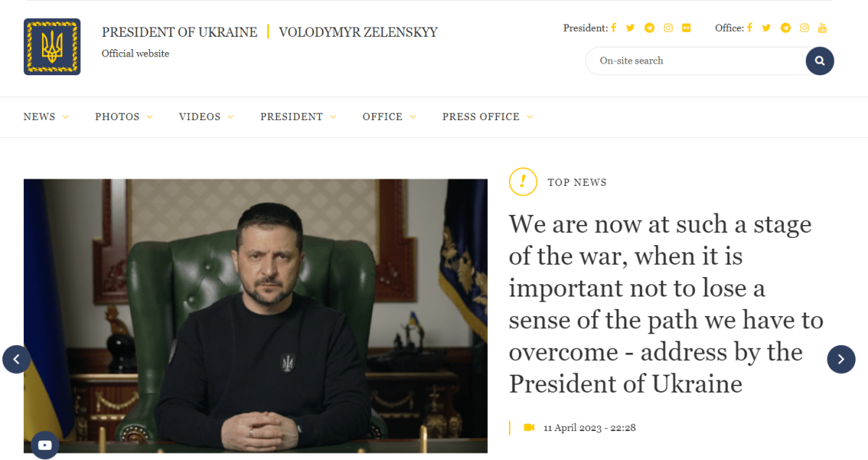This screenshot has width=868, height=460.
Task: Open the address by the President headline
Action: tap(666, 304)
